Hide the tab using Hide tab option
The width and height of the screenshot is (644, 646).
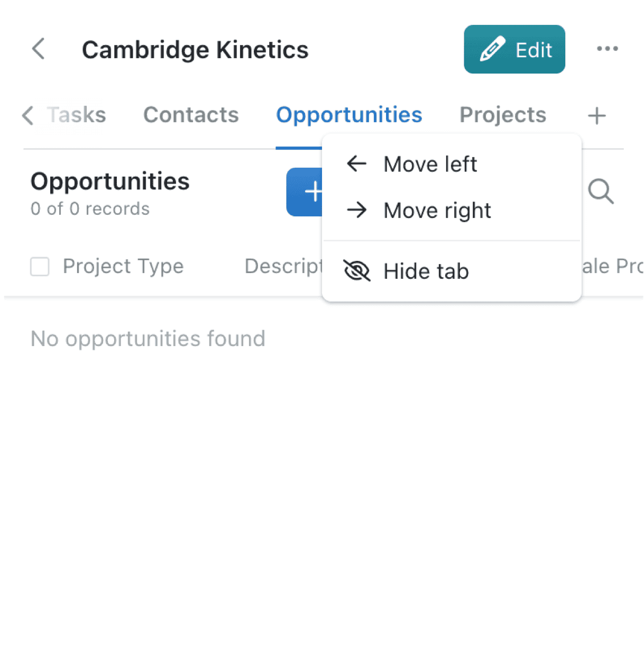click(426, 271)
